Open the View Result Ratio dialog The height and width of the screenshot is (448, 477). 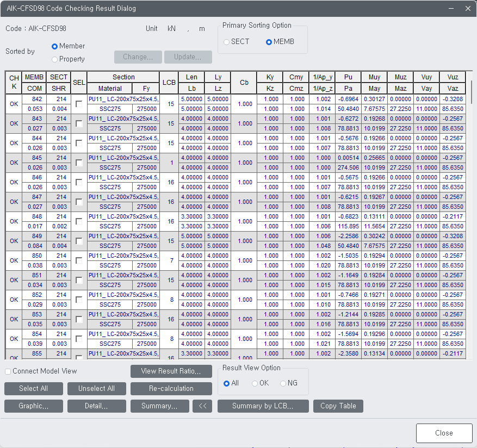(x=171, y=371)
